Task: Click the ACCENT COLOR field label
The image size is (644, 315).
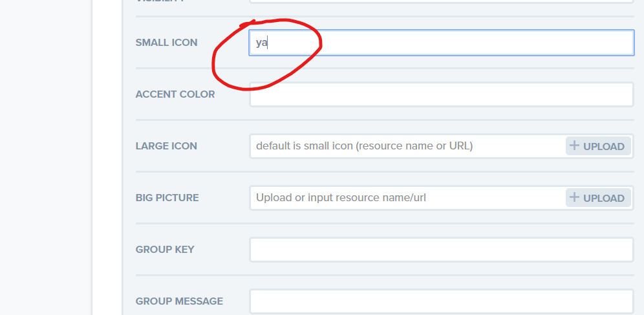Action: (x=175, y=94)
